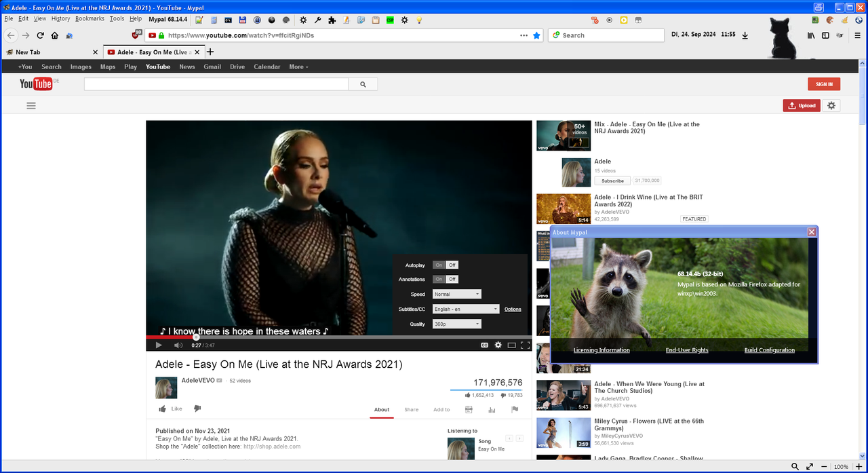Set Autoplay to On
Image resolution: width=868 pixels, height=473 pixels.
(439, 265)
